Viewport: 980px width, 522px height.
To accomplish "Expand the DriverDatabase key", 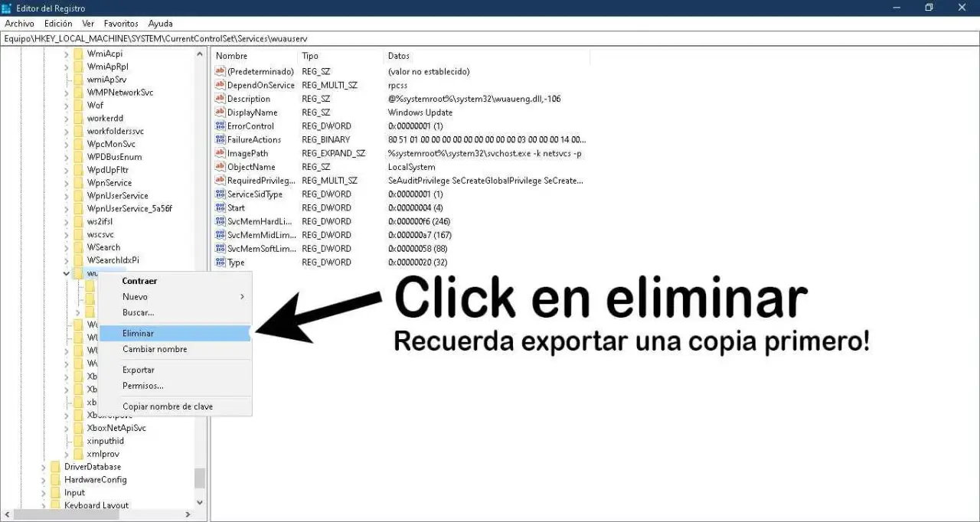I will click(x=44, y=467).
